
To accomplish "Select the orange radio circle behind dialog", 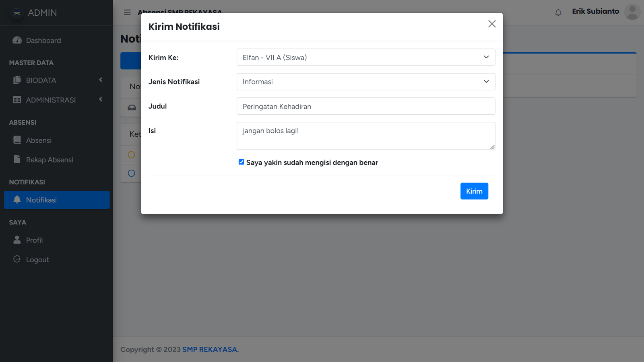I will tap(131, 155).
